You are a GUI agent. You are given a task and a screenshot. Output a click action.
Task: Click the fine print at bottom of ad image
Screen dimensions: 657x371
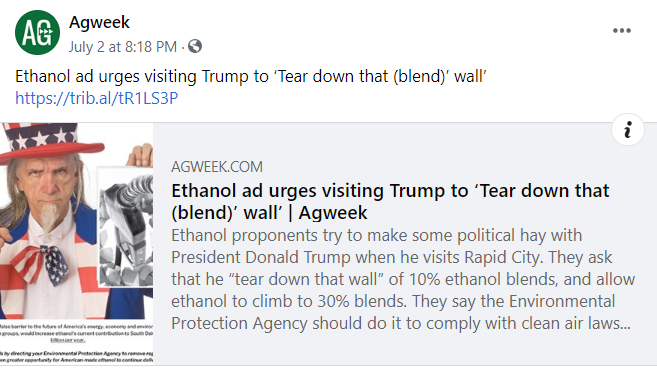tap(77, 342)
